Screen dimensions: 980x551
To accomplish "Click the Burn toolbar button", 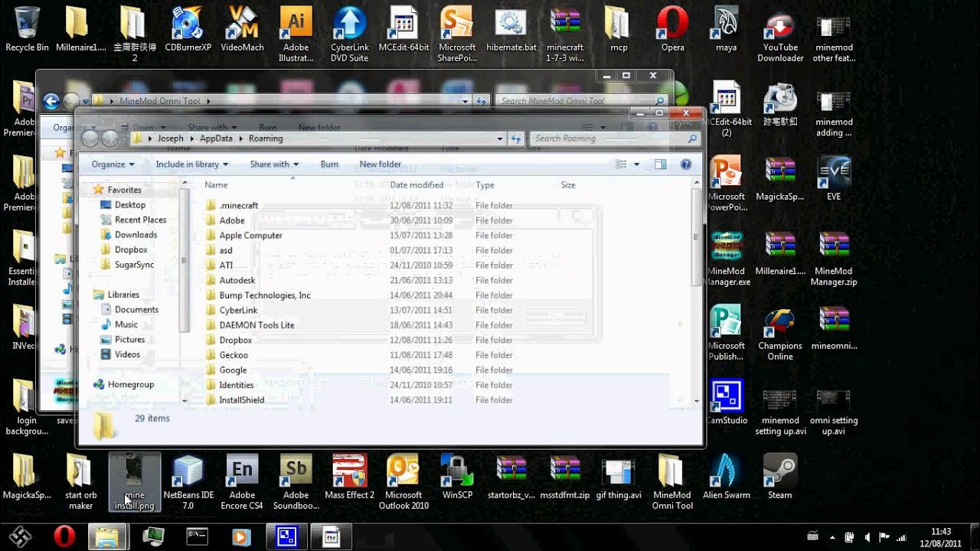I will tap(329, 164).
